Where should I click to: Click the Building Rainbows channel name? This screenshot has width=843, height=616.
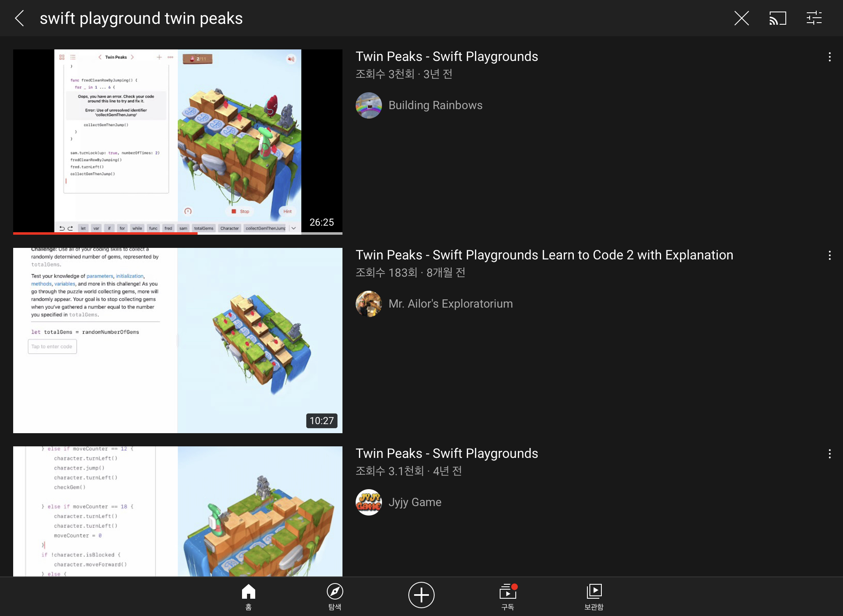pyautogui.click(x=435, y=105)
